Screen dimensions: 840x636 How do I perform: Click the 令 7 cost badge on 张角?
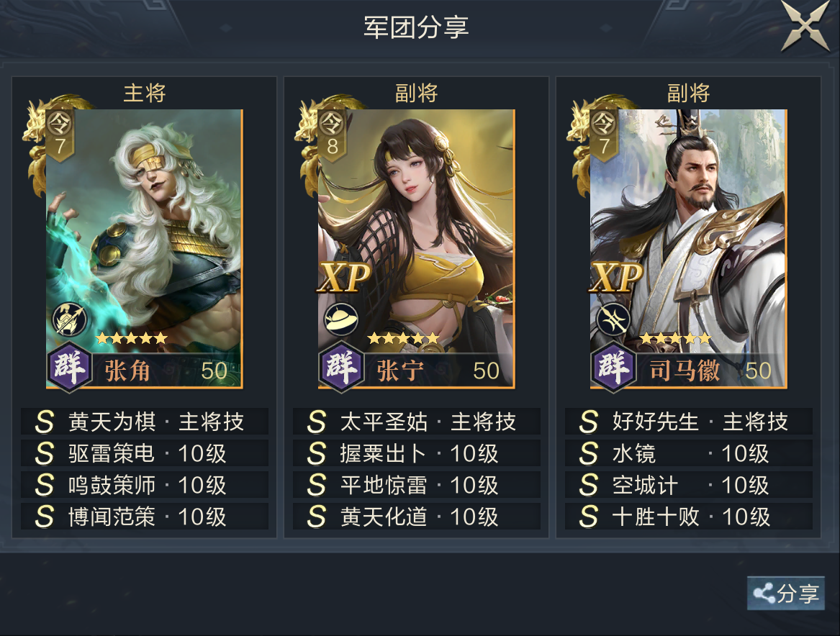[x=60, y=135]
